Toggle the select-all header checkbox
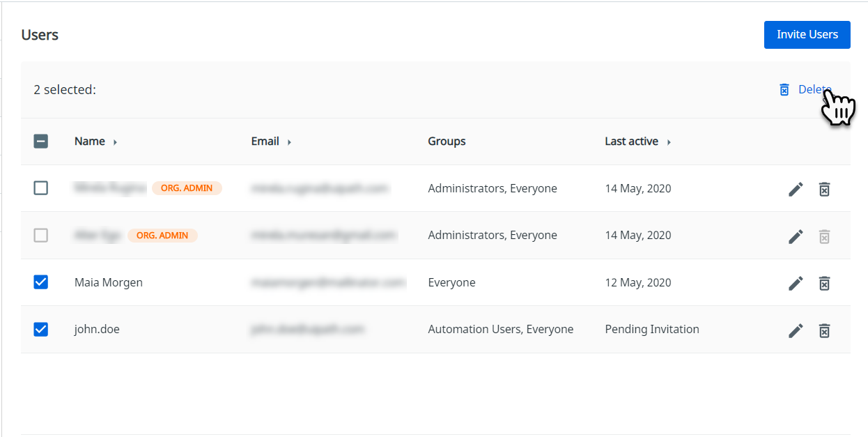This screenshot has width=868, height=437. tap(41, 141)
